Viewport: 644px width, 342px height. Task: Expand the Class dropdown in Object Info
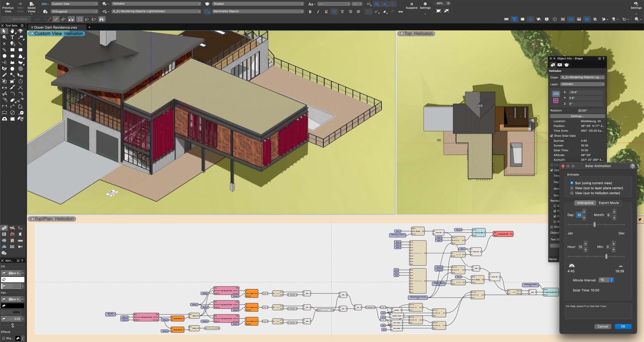tap(582, 77)
